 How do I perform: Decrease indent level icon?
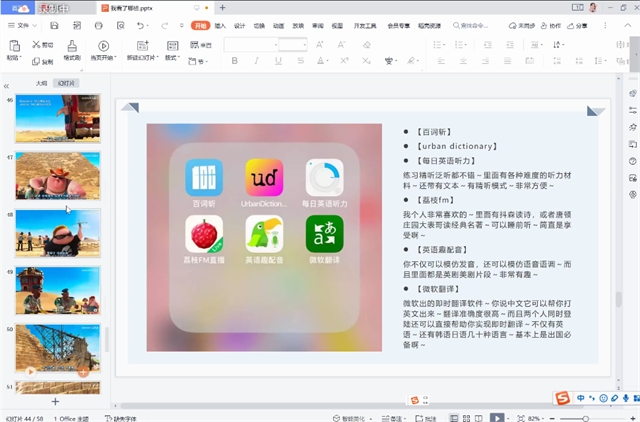[488, 45]
